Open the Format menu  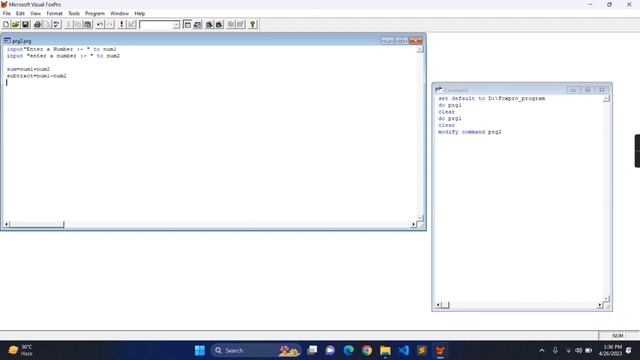54,13
